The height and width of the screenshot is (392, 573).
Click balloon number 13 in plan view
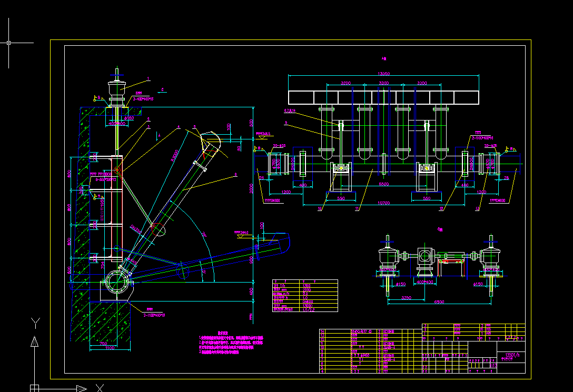477,209
